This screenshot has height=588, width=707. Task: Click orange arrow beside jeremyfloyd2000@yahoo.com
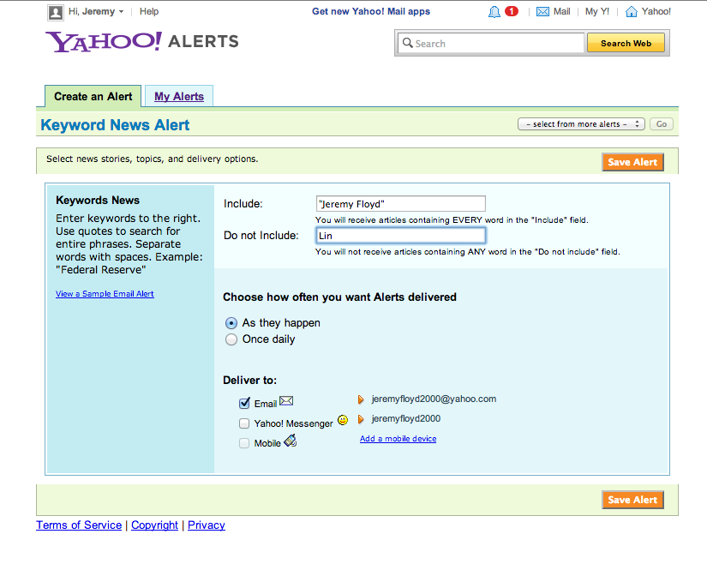point(361,399)
